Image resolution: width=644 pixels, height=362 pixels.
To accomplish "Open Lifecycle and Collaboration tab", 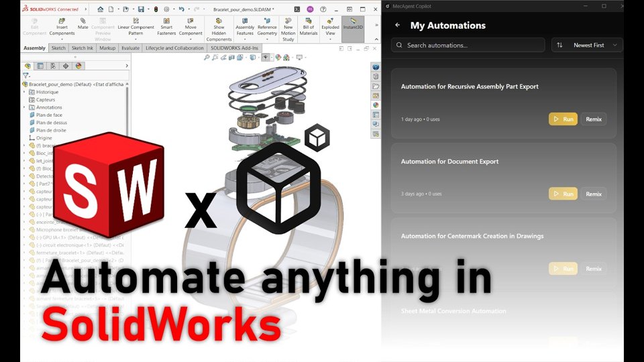I will click(x=174, y=48).
